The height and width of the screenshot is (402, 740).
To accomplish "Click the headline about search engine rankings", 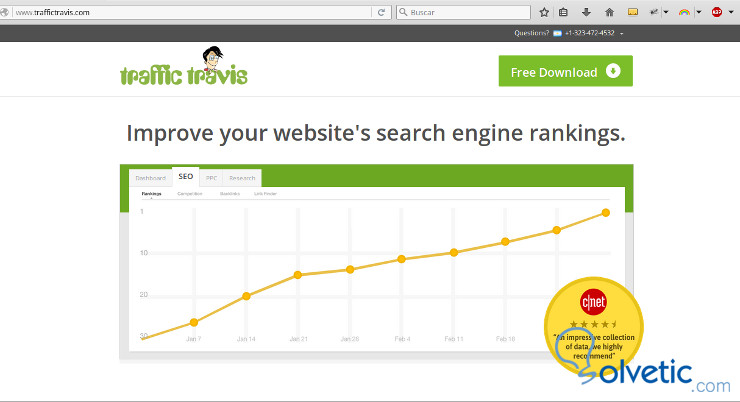I will tap(376, 133).
